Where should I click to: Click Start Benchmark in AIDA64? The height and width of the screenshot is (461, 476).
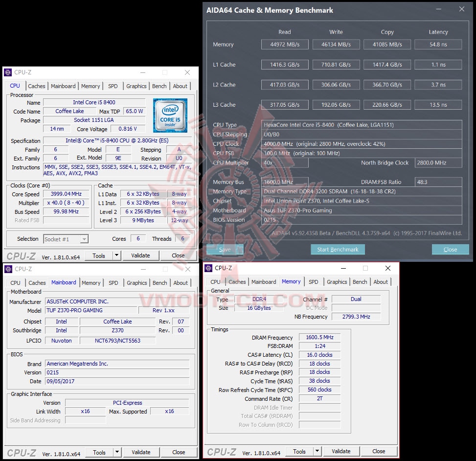[x=338, y=249]
